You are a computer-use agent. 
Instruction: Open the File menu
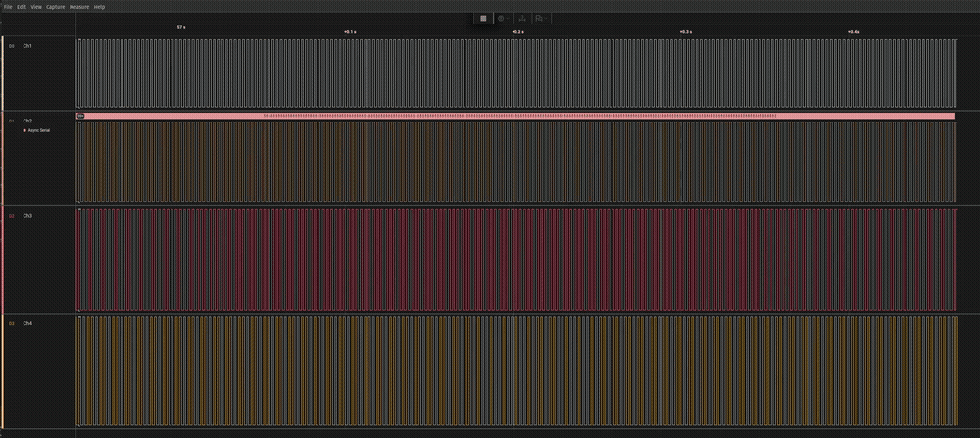pyautogui.click(x=8, y=6)
